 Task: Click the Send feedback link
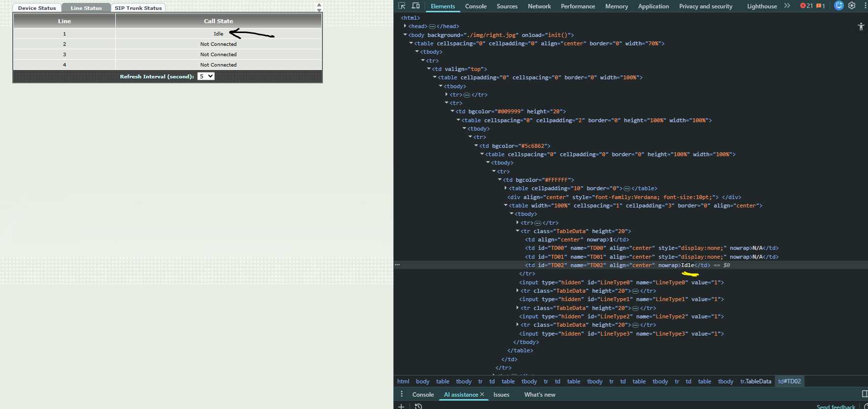point(836,407)
